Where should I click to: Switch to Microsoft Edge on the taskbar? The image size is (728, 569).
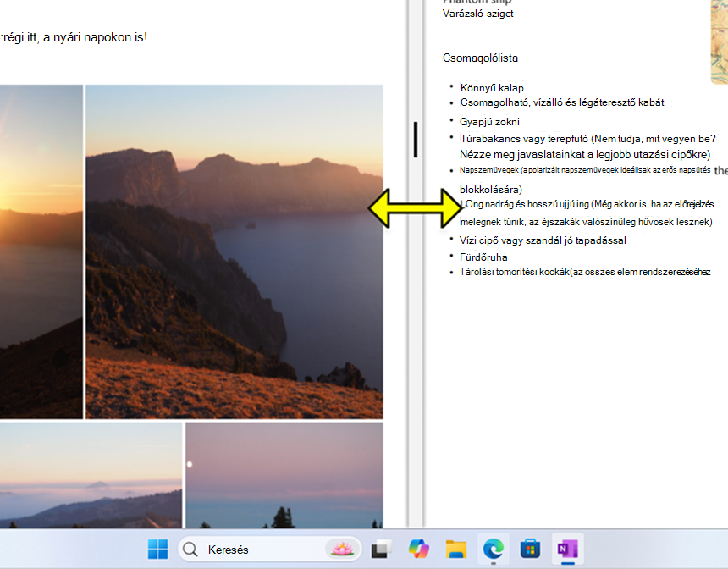pyautogui.click(x=493, y=550)
